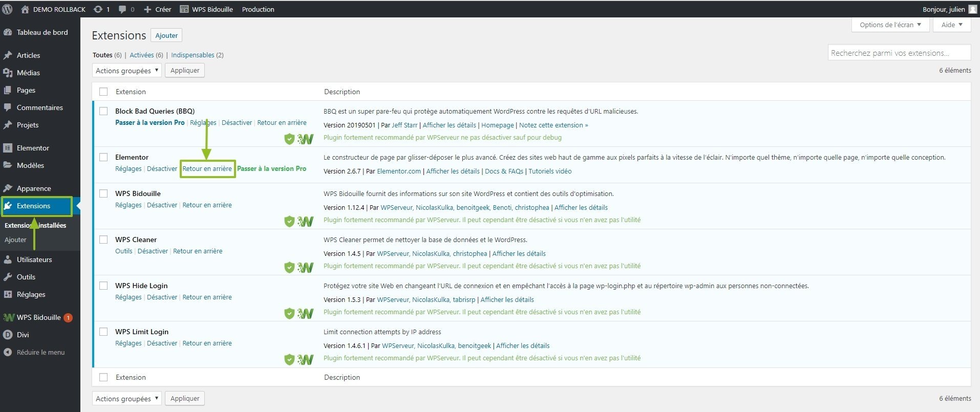Image resolution: width=980 pixels, height=412 pixels.
Task: Check the WPS Bidouille extension checkbox
Action: pyautogui.click(x=103, y=193)
